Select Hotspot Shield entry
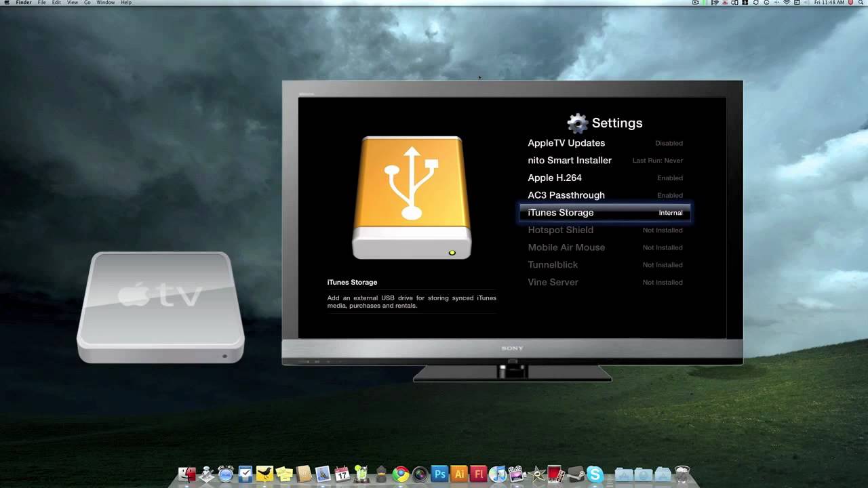 tap(605, 230)
